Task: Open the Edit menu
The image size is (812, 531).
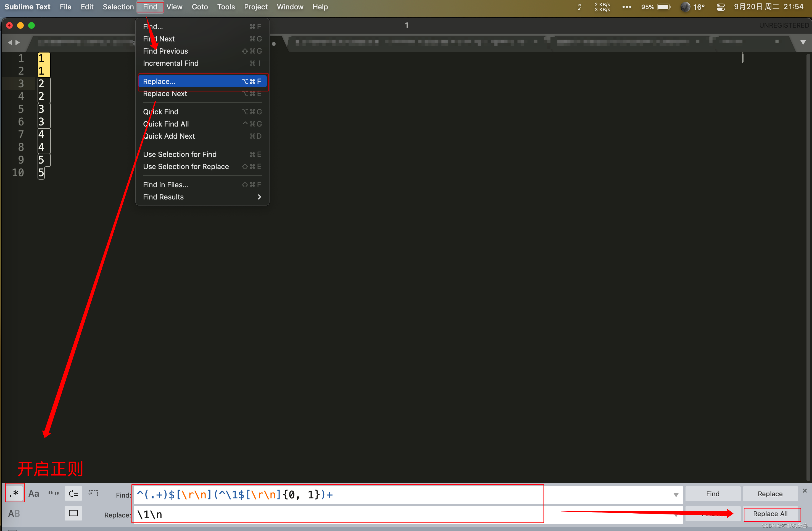Action: tap(87, 7)
